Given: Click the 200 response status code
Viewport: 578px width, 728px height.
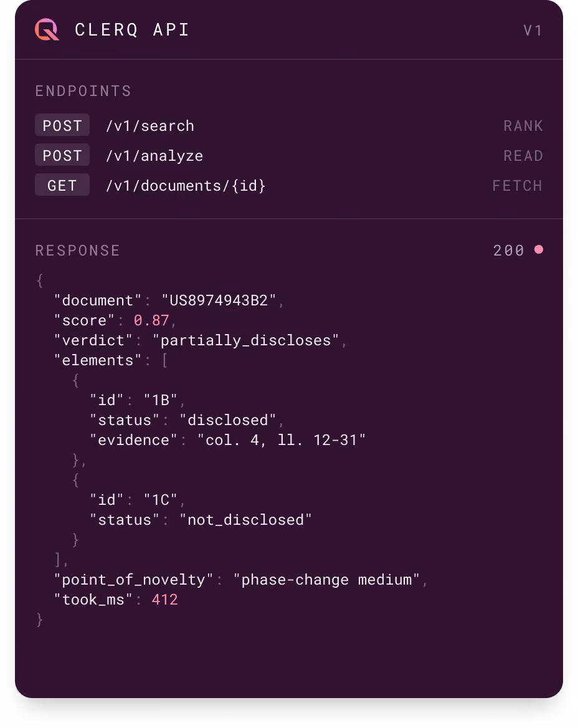Looking at the screenshot, I should click(x=508, y=251).
